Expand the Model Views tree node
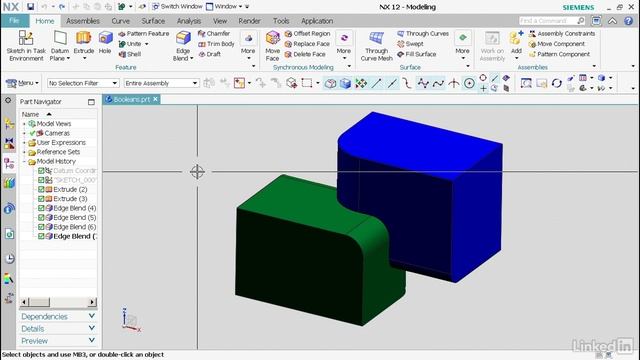Viewport: 640px width, 360px height. point(24,124)
